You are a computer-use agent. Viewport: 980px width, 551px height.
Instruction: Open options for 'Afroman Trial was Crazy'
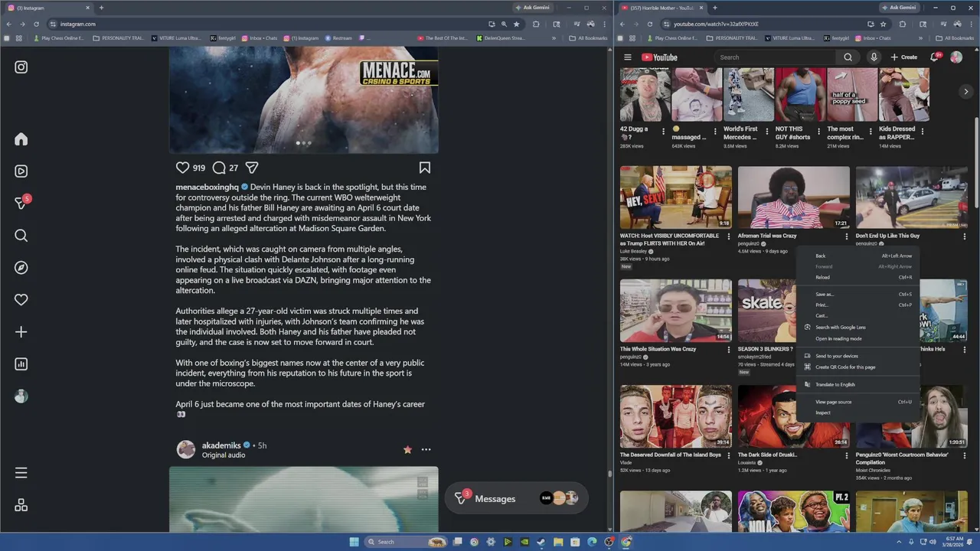(846, 237)
